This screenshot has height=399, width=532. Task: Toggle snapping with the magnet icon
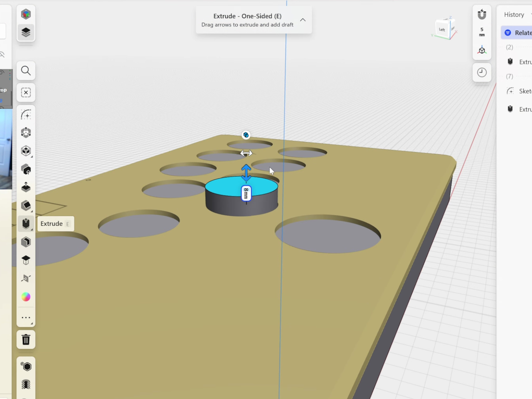point(482,15)
